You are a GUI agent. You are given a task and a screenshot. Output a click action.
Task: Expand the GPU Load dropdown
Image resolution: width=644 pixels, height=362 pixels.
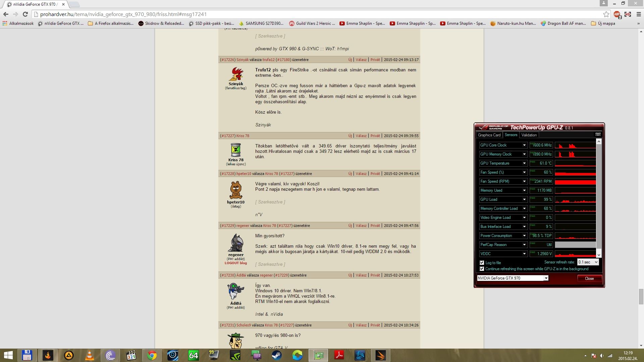pos(524,199)
